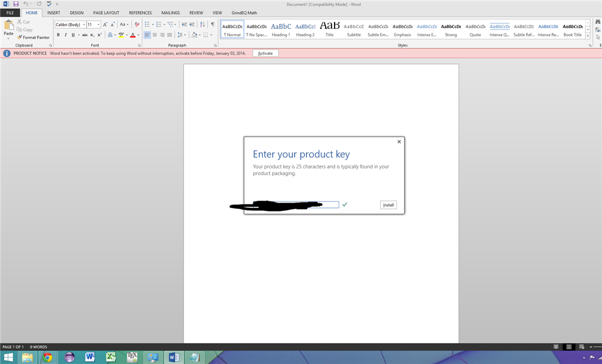Click the Save icon in quick access toolbar

[16, 4]
